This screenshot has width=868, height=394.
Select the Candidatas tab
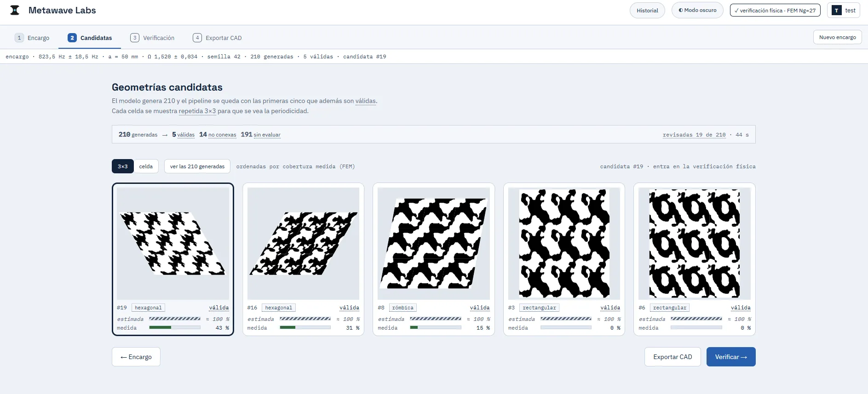click(90, 38)
